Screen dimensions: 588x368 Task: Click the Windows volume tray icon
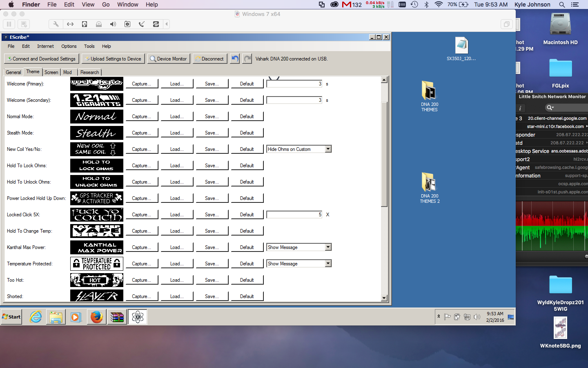pos(477,317)
